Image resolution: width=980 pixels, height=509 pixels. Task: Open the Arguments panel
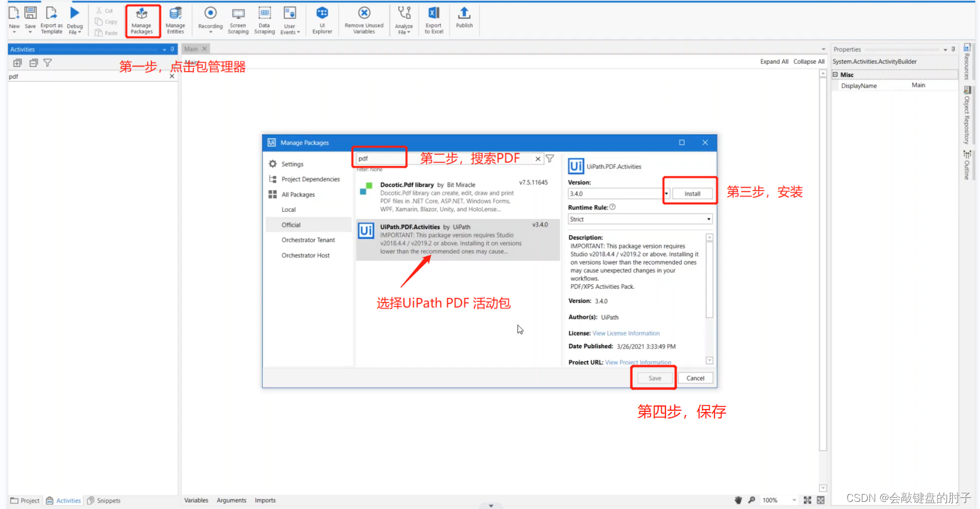(x=231, y=500)
